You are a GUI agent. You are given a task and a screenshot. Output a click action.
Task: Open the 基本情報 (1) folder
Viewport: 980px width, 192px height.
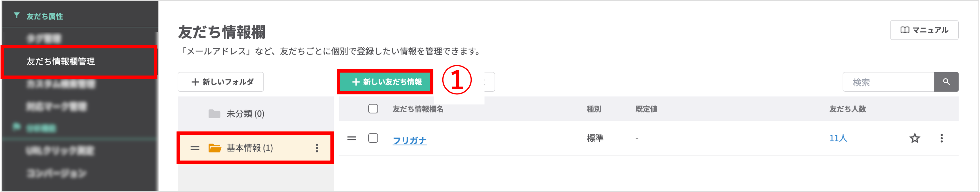click(x=249, y=148)
